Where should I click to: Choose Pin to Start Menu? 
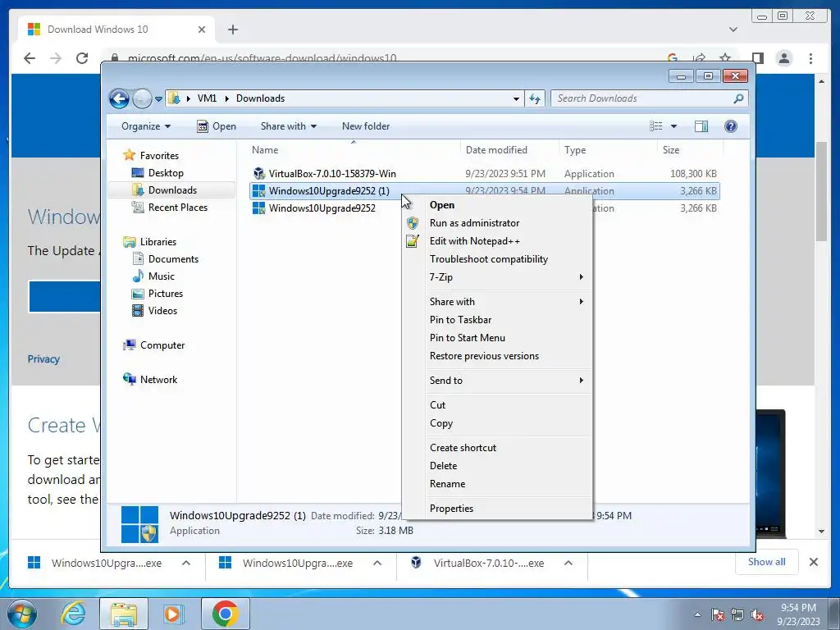pyautogui.click(x=497, y=338)
